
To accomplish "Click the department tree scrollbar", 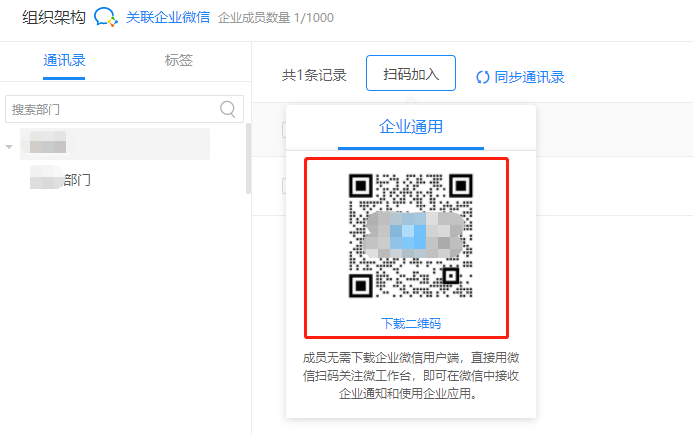I will (248, 159).
